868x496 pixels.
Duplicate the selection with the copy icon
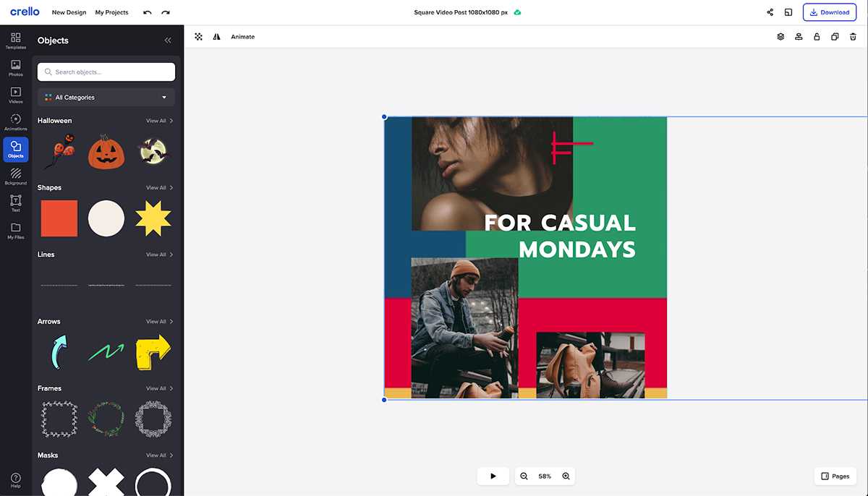(835, 37)
